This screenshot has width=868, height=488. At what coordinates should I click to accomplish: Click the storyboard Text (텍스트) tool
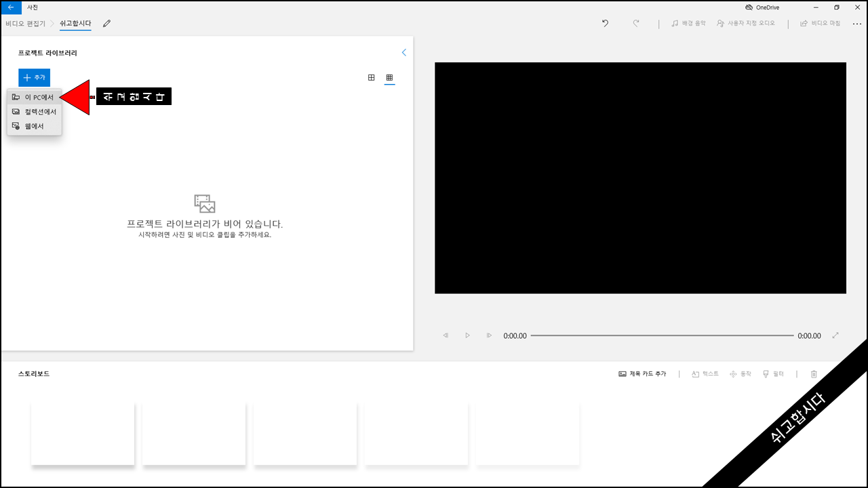[x=705, y=374]
